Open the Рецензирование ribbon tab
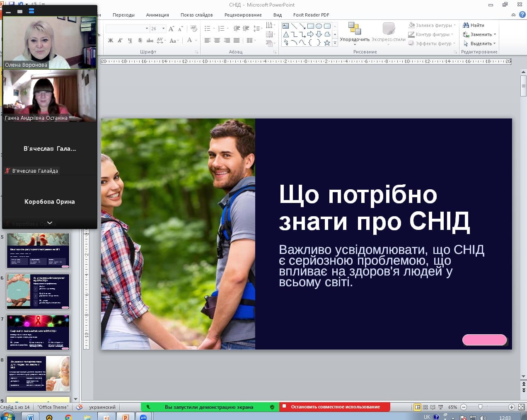 [x=243, y=15]
